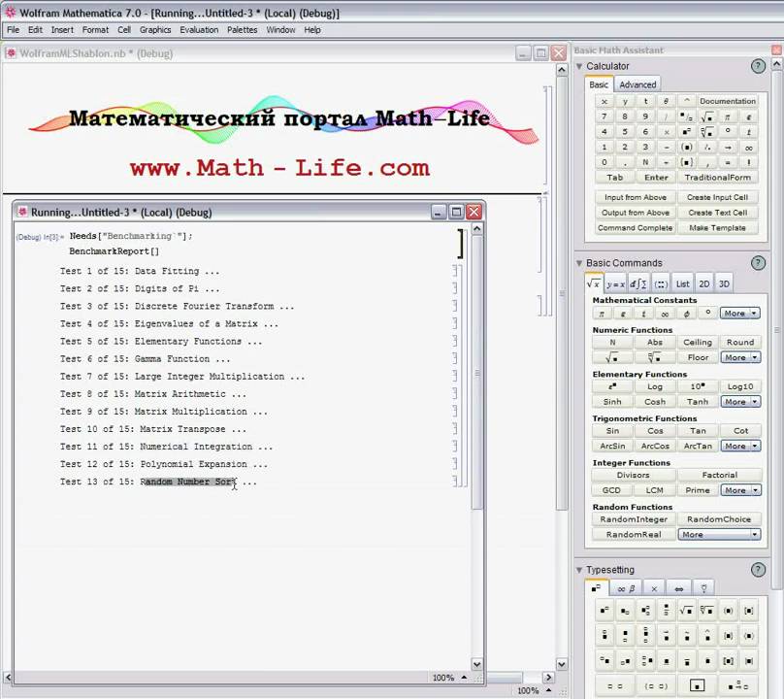
Task: Open the 3D tab in Basic Commands
Action: pos(724,284)
